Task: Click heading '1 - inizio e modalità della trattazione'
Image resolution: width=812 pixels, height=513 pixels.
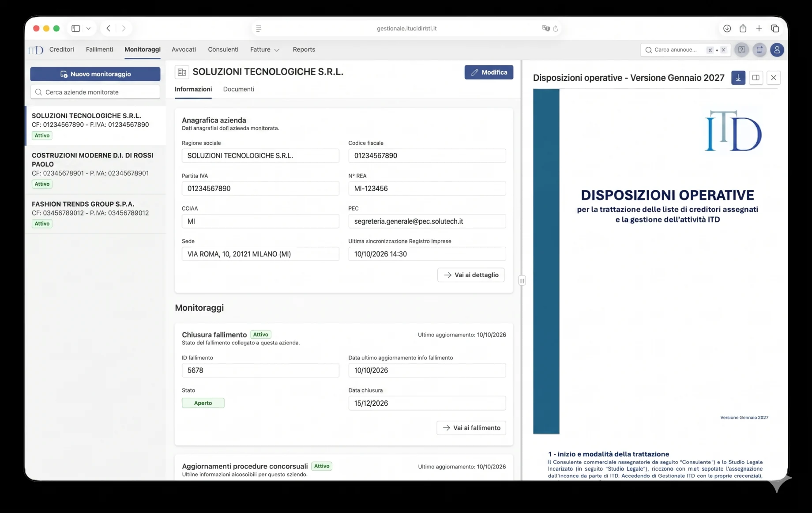Action: point(609,454)
